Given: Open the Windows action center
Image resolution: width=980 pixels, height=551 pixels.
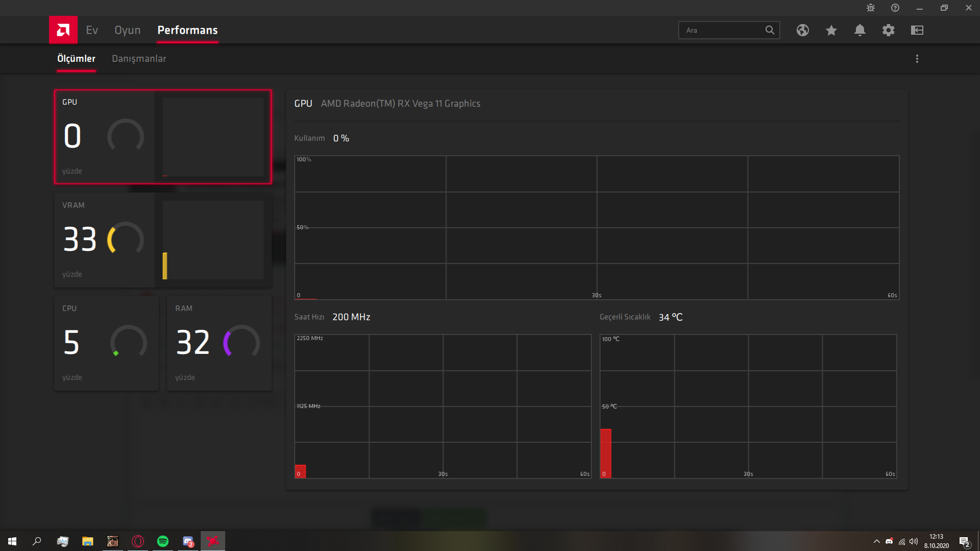Looking at the screenshot, I should pyautogui.click(x=965, y=541).
